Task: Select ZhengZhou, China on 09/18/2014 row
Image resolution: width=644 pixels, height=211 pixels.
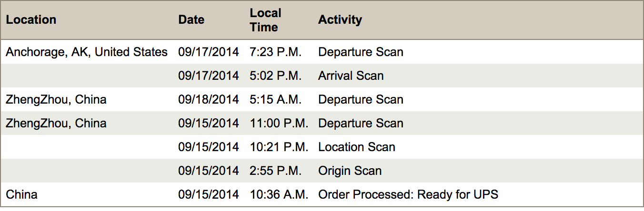Action: (x=56, y=100)
